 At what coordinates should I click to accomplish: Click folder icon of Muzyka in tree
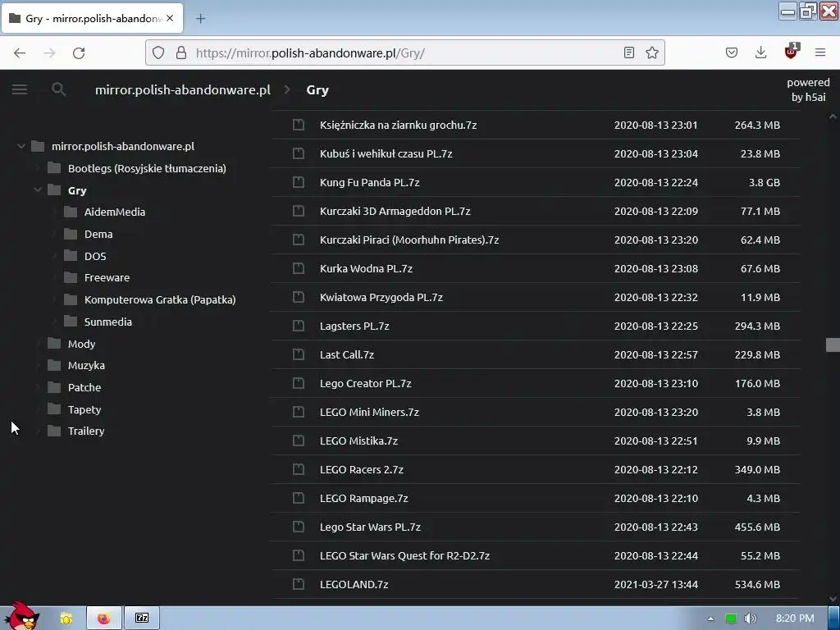coord(54,365)
